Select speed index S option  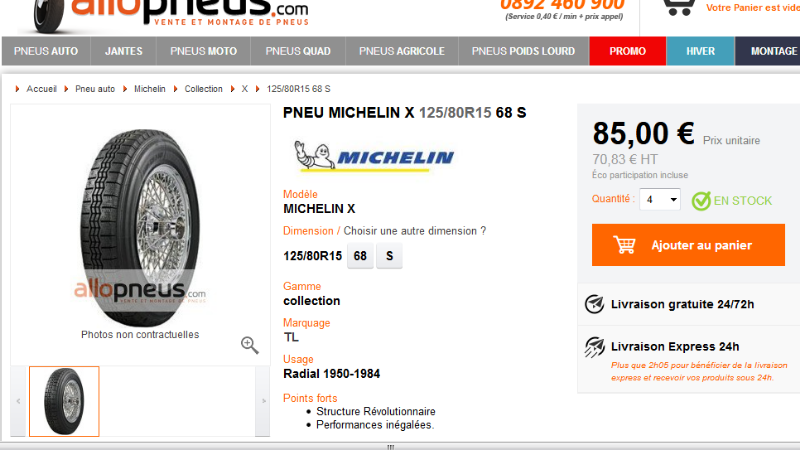coord(389,256)
